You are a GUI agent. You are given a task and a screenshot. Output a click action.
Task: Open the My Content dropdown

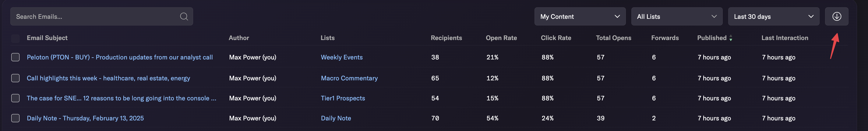coord(580,16)
